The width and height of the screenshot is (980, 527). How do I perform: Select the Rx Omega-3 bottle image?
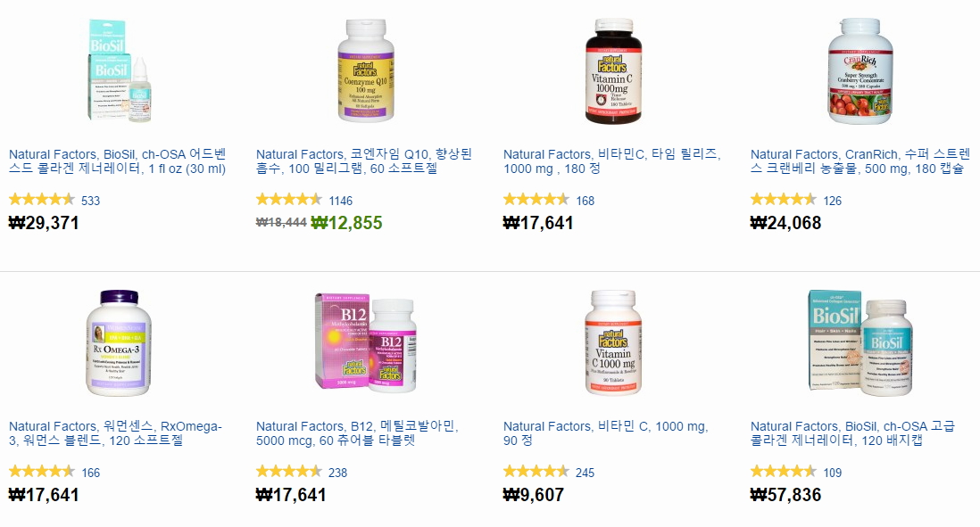pos(119,342)
